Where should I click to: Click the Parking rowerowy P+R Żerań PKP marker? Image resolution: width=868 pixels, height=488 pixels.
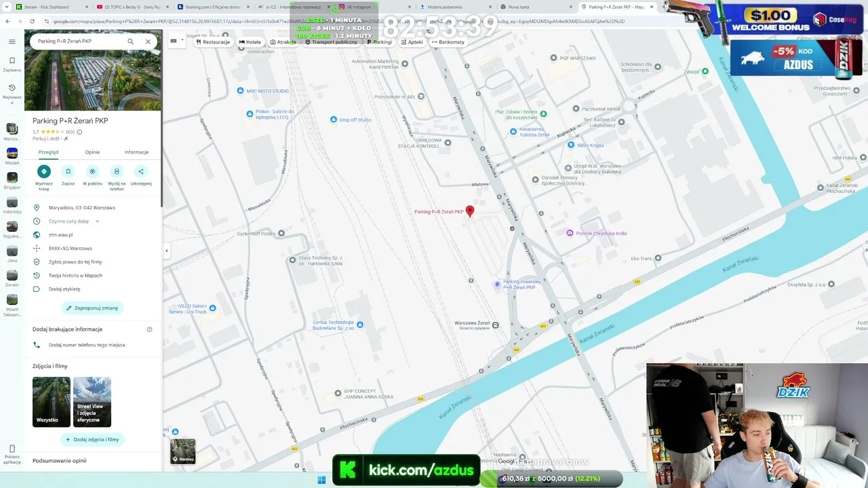[497, 285]
